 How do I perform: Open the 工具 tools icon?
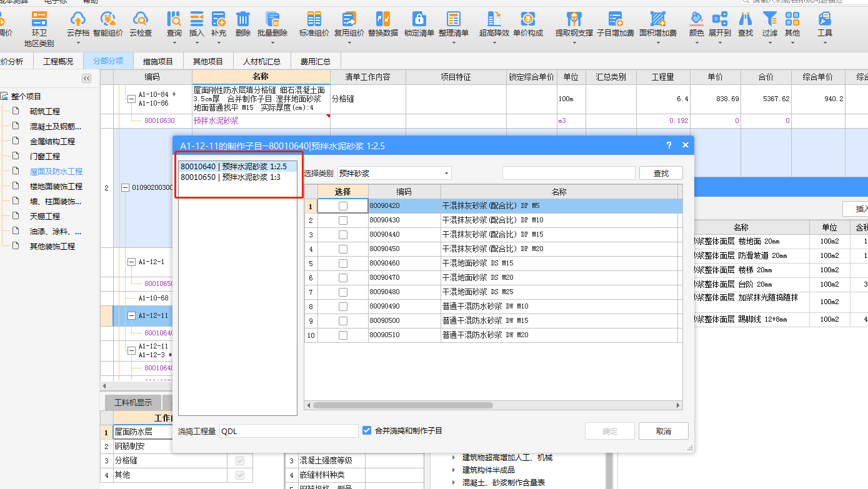(825, 19)
